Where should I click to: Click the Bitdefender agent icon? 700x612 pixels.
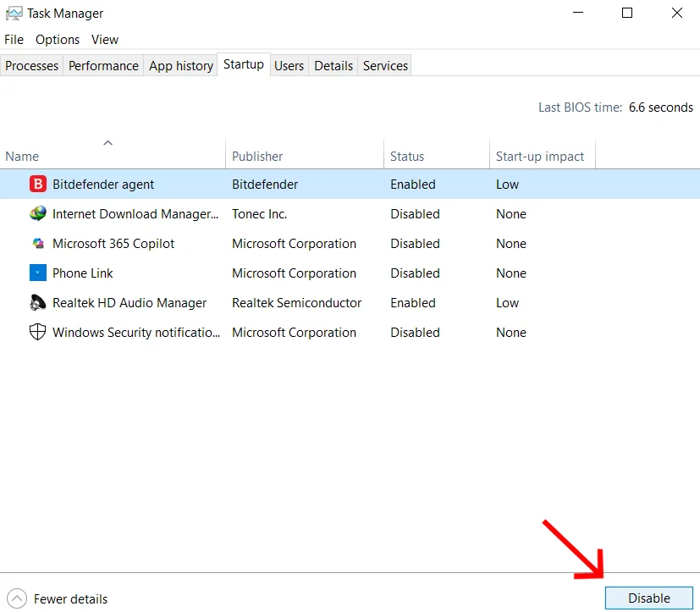(x=37, y=184)
